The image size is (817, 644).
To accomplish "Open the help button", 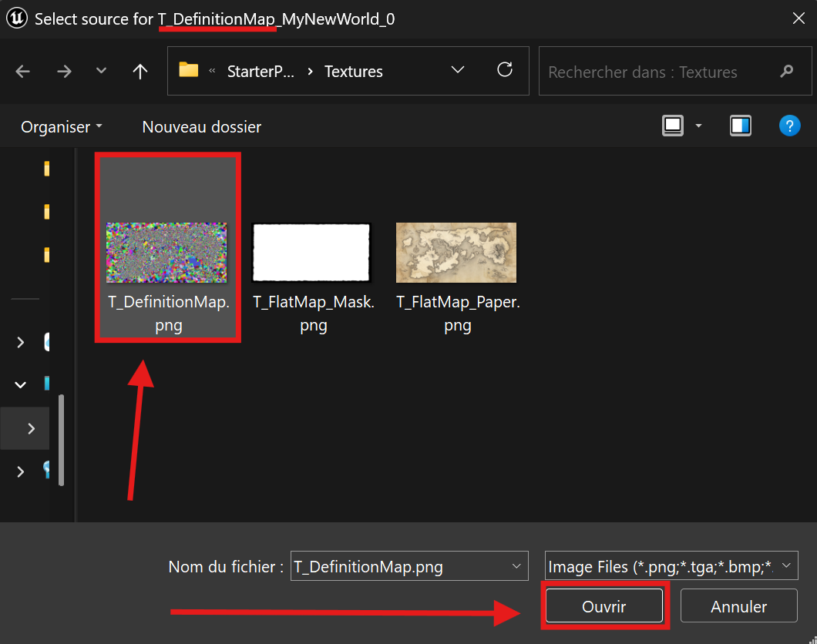I will pos(789,126).
